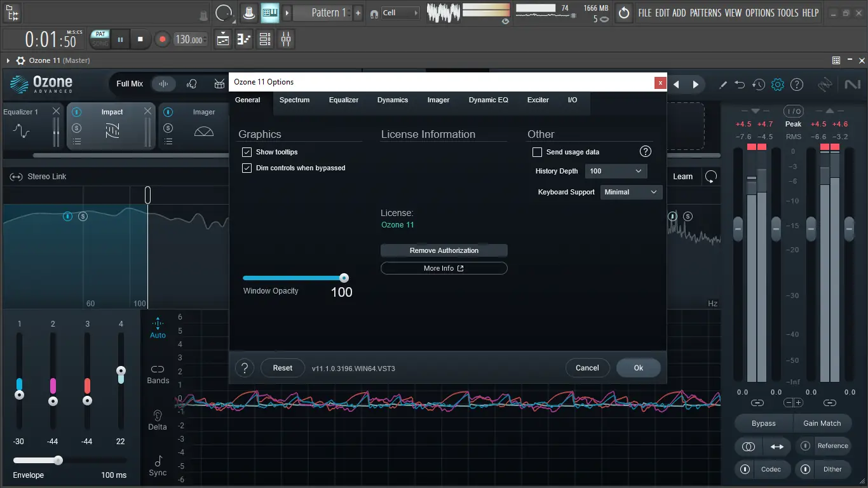Click the Envelope slider handle
Viewport: 868px width, 488px height.
pos(58,460)
